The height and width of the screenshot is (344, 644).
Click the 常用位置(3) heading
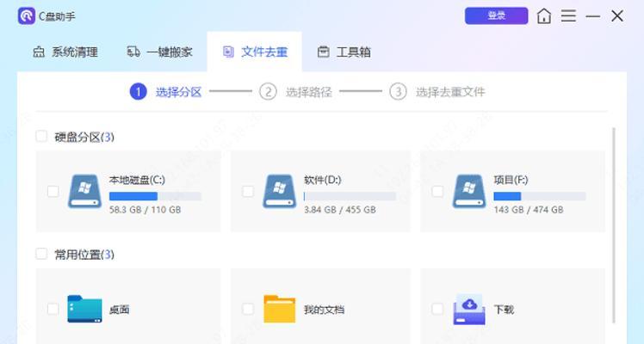click(84, 255)
